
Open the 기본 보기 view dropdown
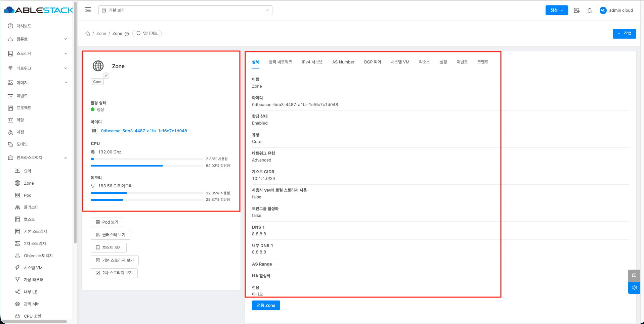(x=185, y=10)
